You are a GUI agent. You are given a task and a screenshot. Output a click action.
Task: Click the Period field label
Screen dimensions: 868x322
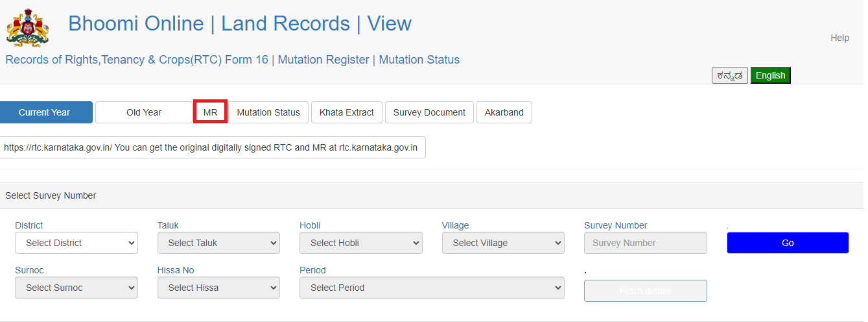(312, 270)
